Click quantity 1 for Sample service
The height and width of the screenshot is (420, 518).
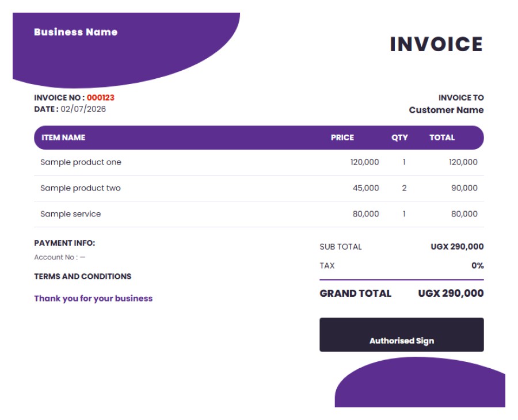(404, 214)
